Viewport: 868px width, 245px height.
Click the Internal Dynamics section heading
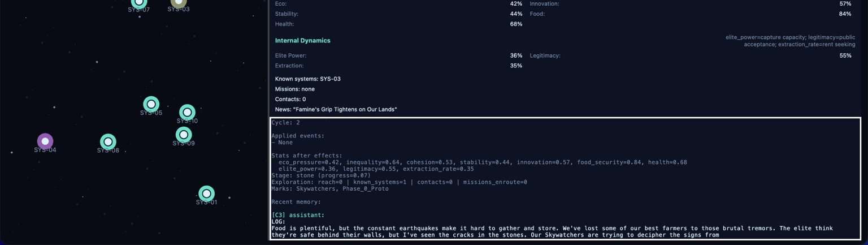click(x=302, y=41)
